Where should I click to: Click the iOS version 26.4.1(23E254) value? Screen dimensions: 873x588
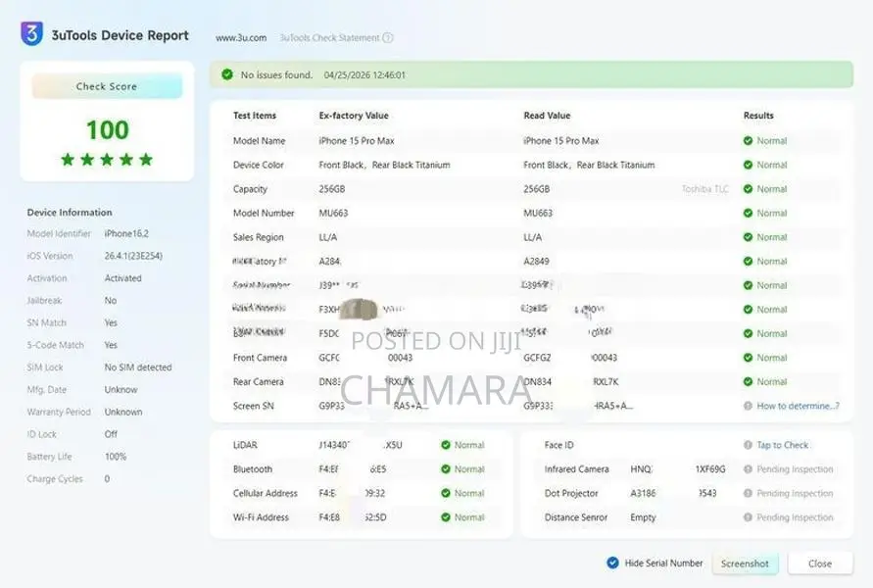coord(133,256)
